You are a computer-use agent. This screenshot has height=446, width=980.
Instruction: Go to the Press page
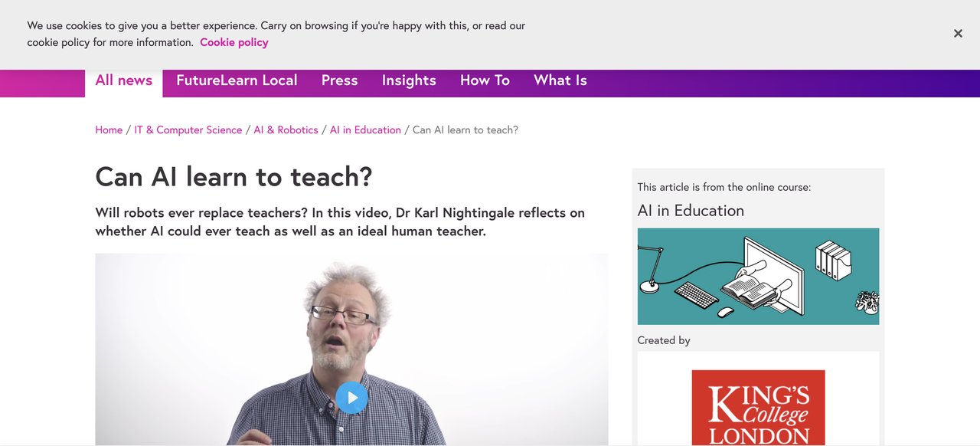339,80
